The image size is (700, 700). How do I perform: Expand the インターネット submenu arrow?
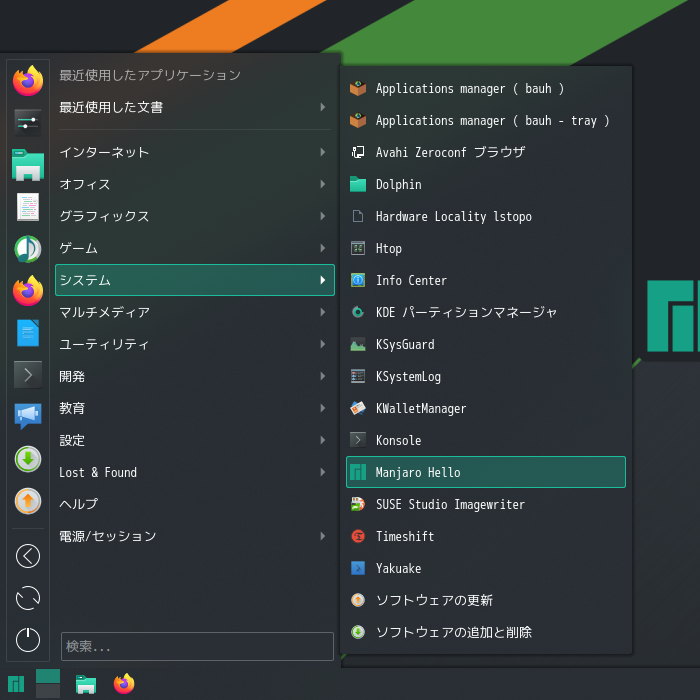(322, 152)
